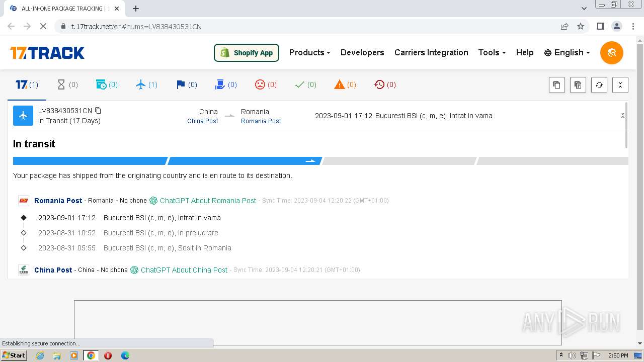
Task: Click copy tracking numbers icon button
Action: click(556, 85)
